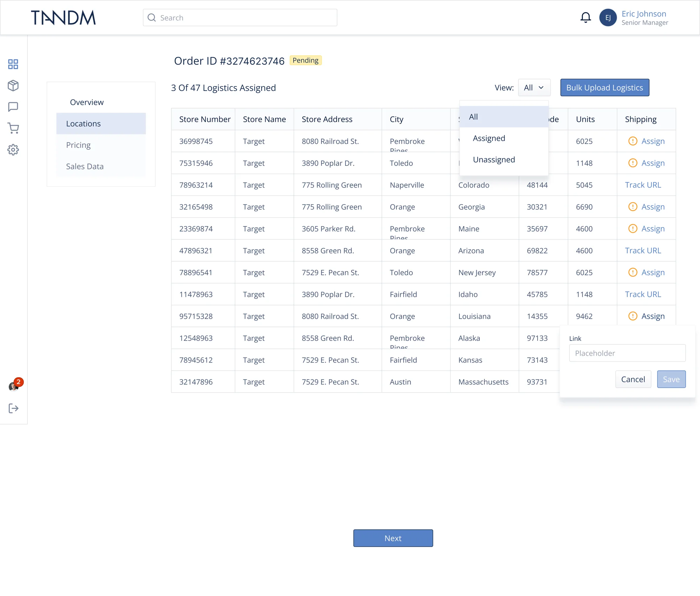700x596 pixels.
Task: Open Track URL for store 47896321
Action: (x=643, y=251)
